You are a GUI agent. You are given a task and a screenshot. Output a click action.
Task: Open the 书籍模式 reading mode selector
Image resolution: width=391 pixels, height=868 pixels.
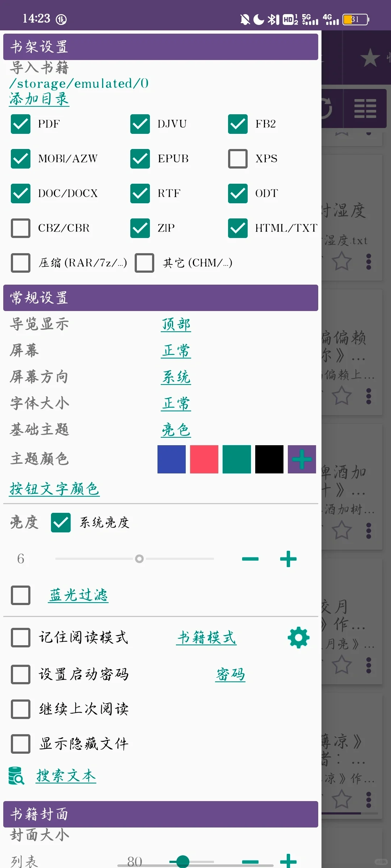206,637
